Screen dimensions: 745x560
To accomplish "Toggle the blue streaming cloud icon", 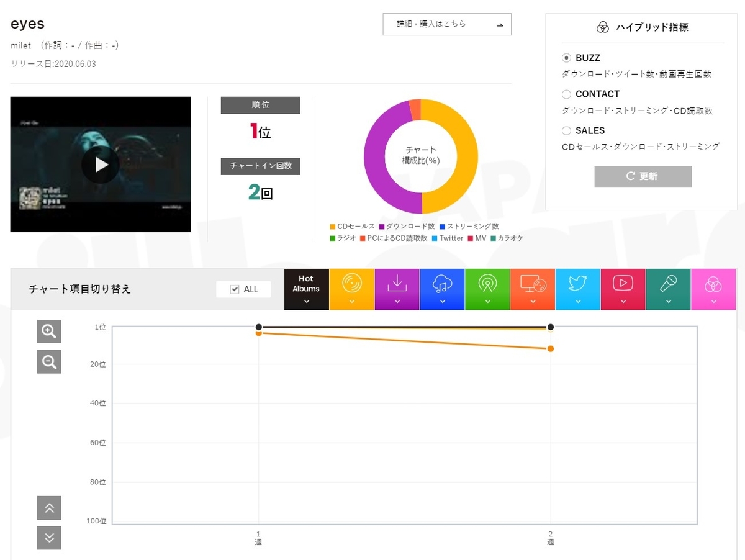I will [442, 289].
